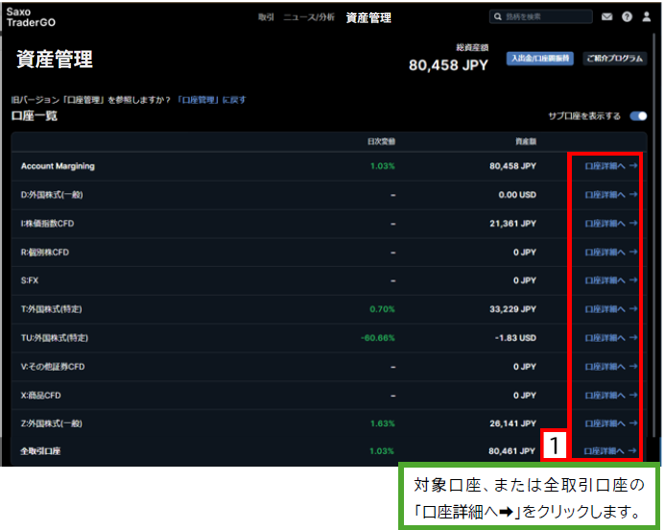Click the -60.66% daily change value
The width and height of the screenshot is (664, 531).
click(x=378, y=338)
